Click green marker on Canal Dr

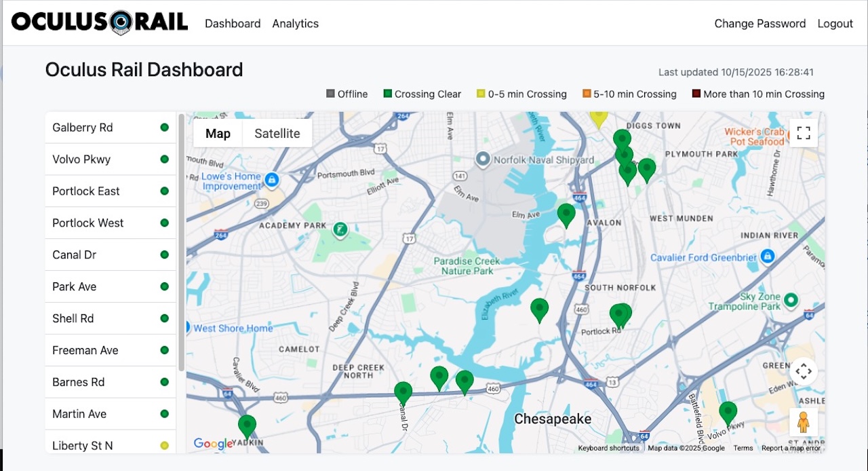[403, 392]
